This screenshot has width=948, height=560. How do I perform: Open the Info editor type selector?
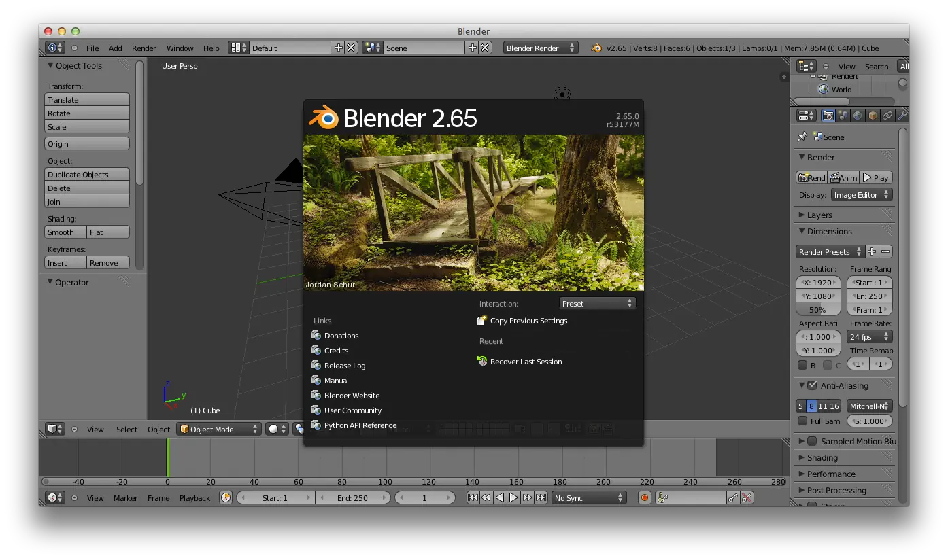pyautogui.click(x=55, y=48)
